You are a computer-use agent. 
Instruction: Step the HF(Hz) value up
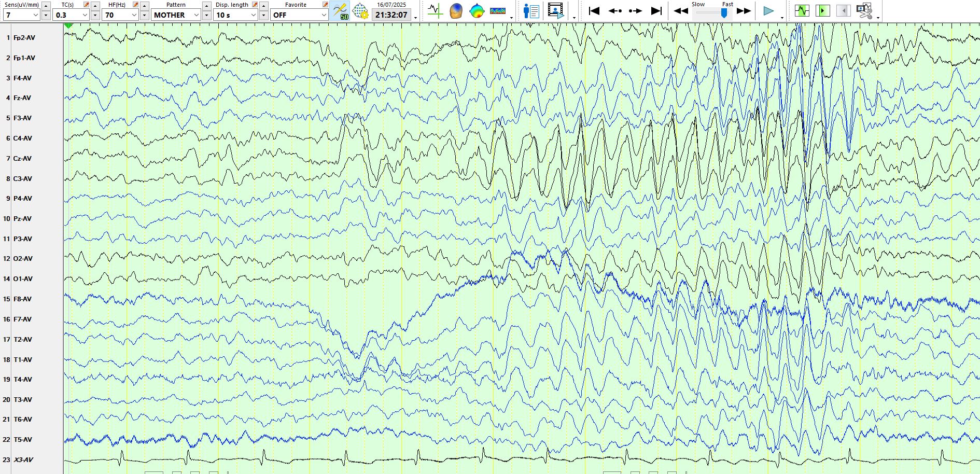145,6
